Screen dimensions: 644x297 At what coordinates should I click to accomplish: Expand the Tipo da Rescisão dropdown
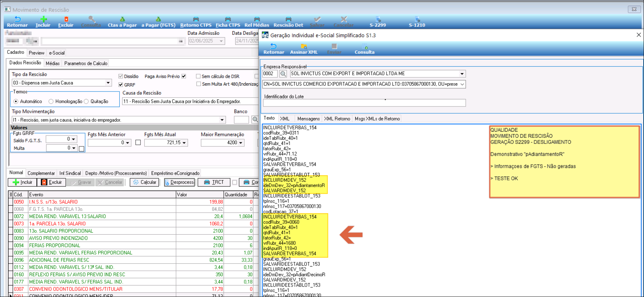108,83
